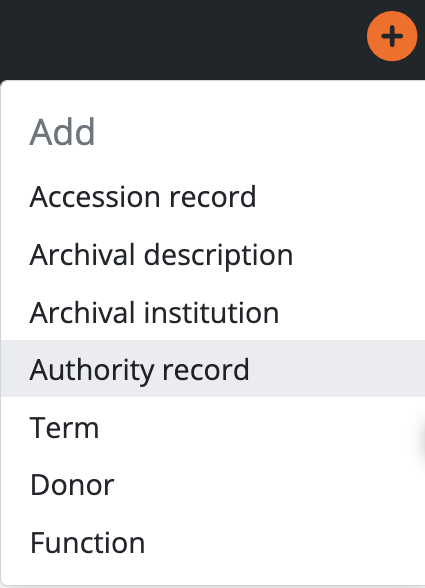The image size is (425, 588).
Task: Create a new Authority record
Action: click(213, 369)
